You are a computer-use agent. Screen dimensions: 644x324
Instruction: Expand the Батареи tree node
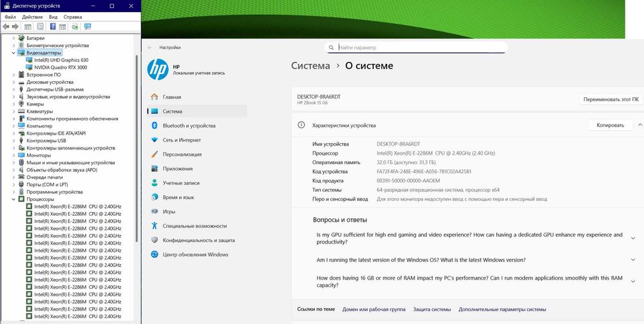point(14,38)
